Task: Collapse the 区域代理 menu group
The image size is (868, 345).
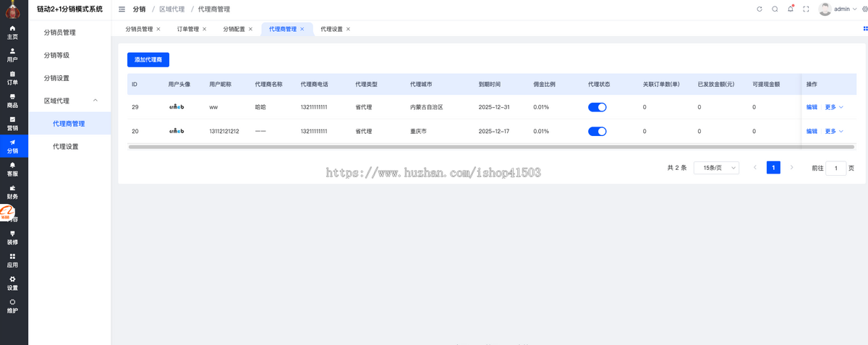Action: pyautogui.click(x=70, y=101)
